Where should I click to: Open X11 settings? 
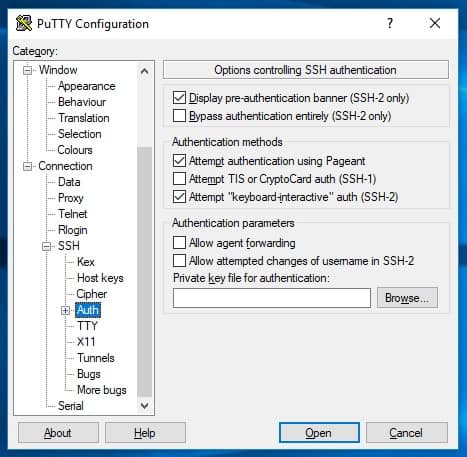click(x=86, y=342)
